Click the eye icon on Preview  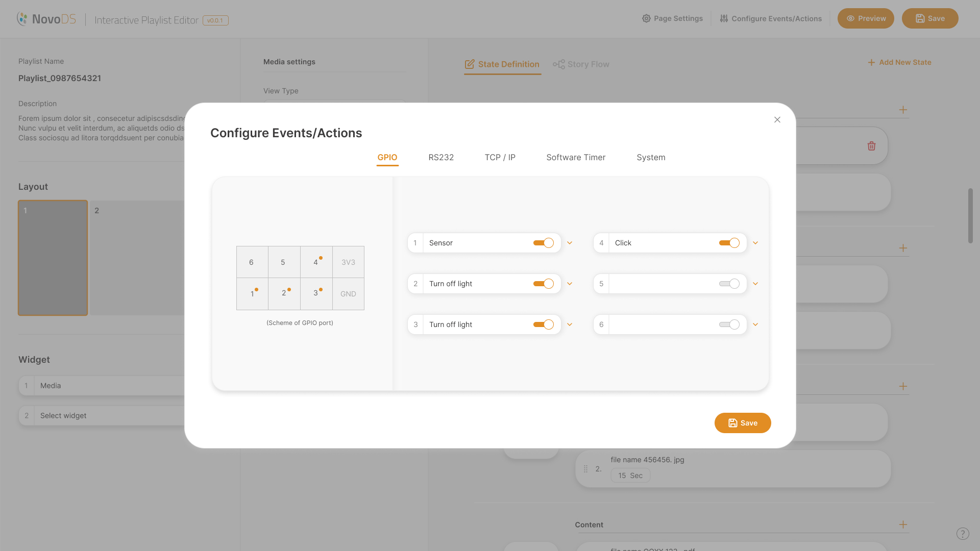pyautogui.click(x=850, y=18)
